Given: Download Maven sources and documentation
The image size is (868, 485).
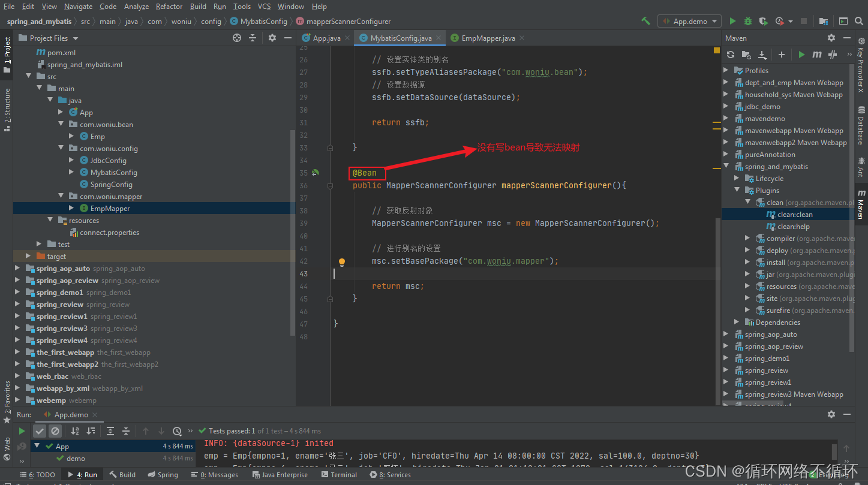Looking at the screenshot, I should point(762,54).
